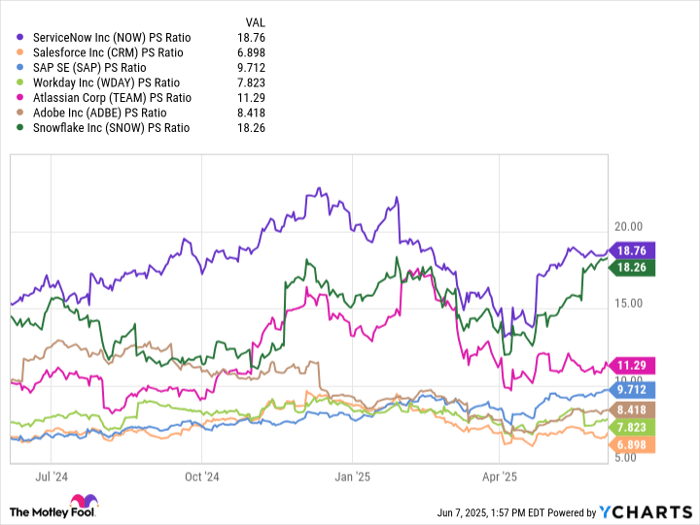Click the blue SAP SE legend dot

(x=19, y=68)
